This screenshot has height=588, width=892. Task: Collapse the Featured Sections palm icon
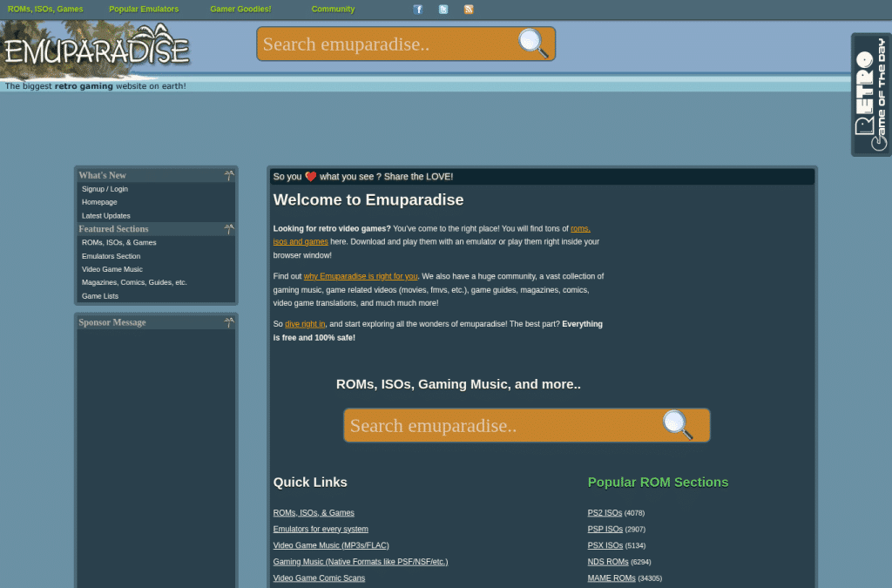click(x=229, y=228)
